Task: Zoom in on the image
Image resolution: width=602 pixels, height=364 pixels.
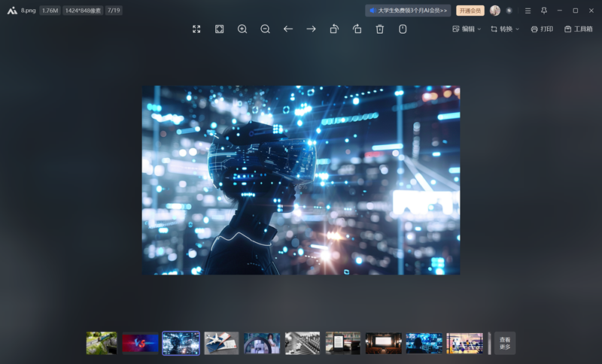Action: click(242, 29)
